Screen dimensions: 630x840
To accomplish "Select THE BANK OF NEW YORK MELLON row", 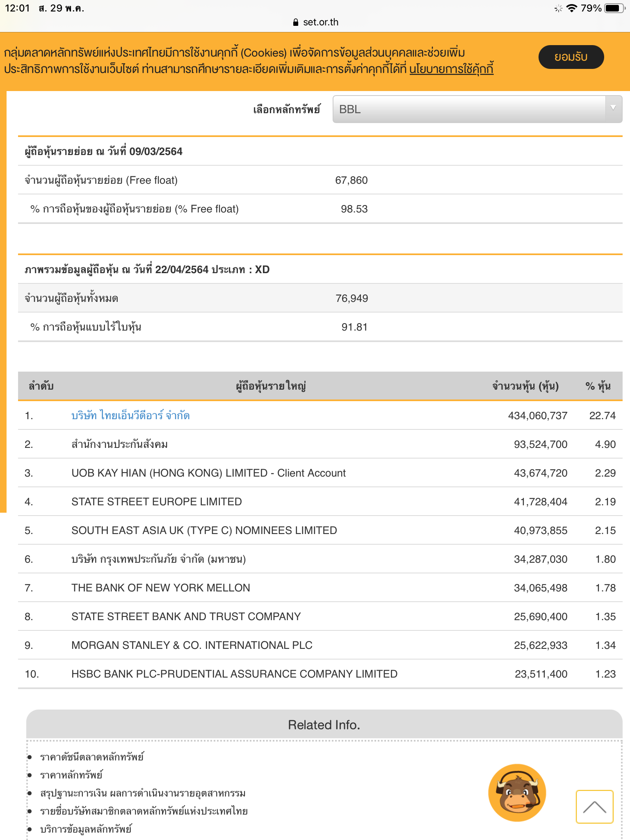I will tap(320, 588).
